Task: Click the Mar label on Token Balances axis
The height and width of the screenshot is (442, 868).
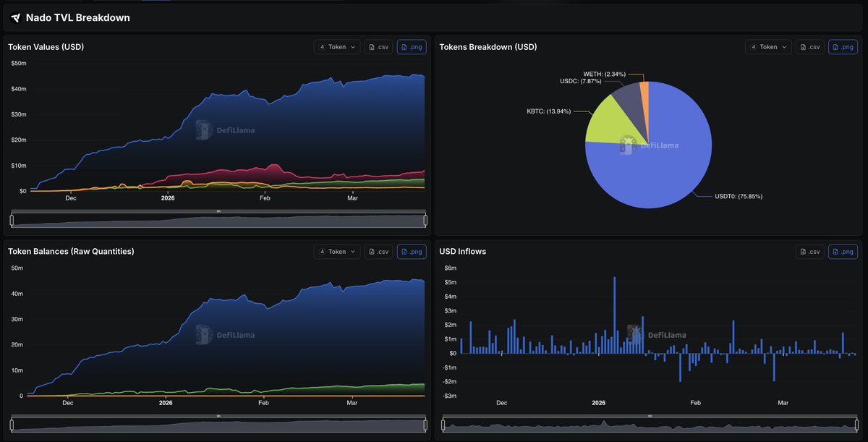Action: tap(352, 402)
